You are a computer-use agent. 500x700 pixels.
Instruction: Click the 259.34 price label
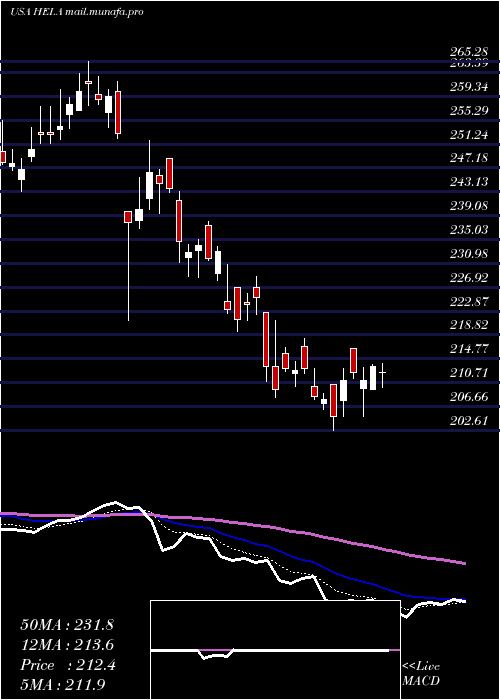coord(469,86)
